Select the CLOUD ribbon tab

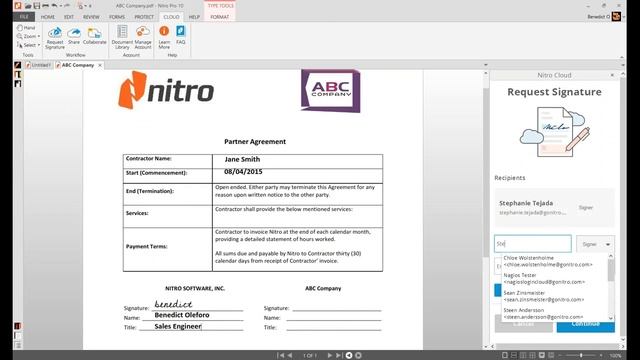tap(171, 17)
